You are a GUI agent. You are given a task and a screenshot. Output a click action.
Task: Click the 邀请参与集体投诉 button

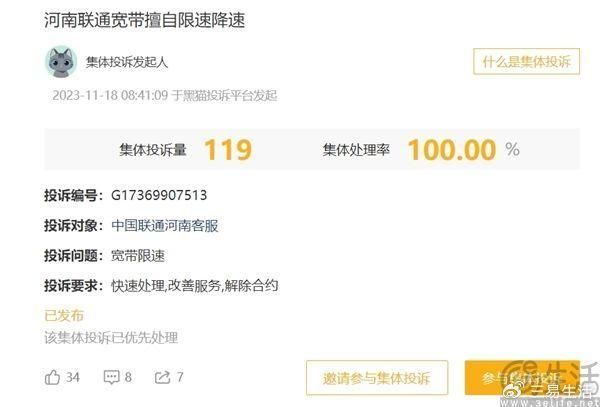377,378
